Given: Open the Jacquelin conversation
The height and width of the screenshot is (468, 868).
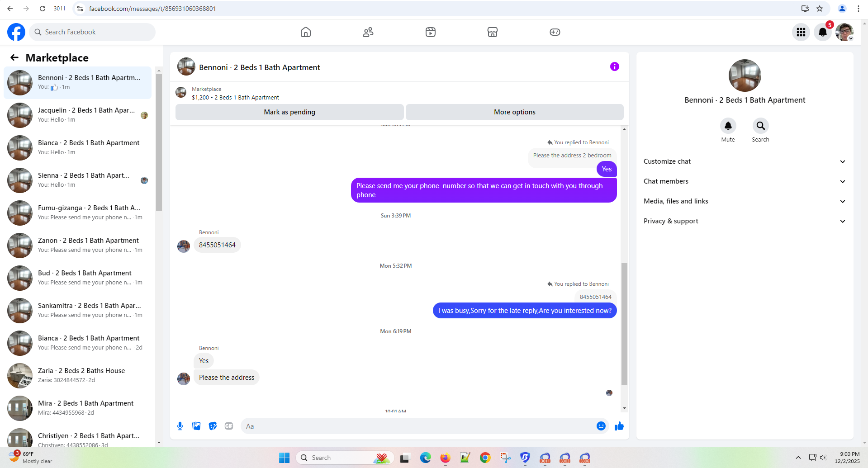Looking at the screenshot, I should [78, 115].
